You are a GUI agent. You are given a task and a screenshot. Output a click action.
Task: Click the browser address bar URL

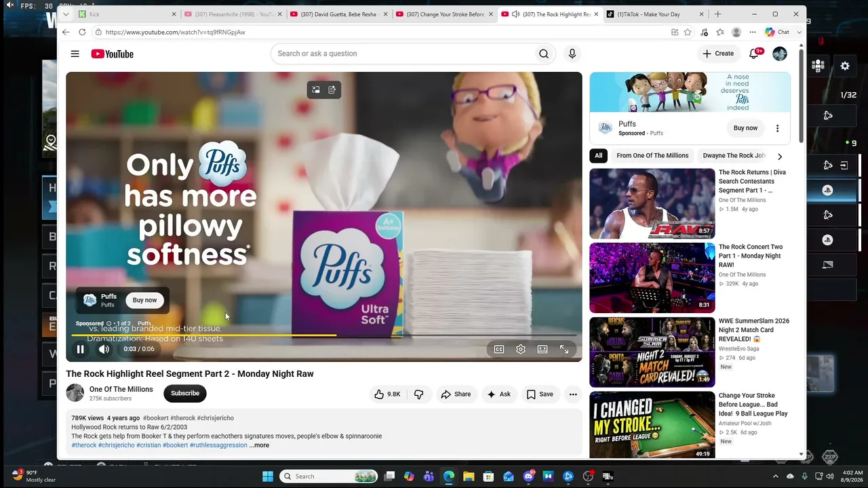(x=176, y=32)
